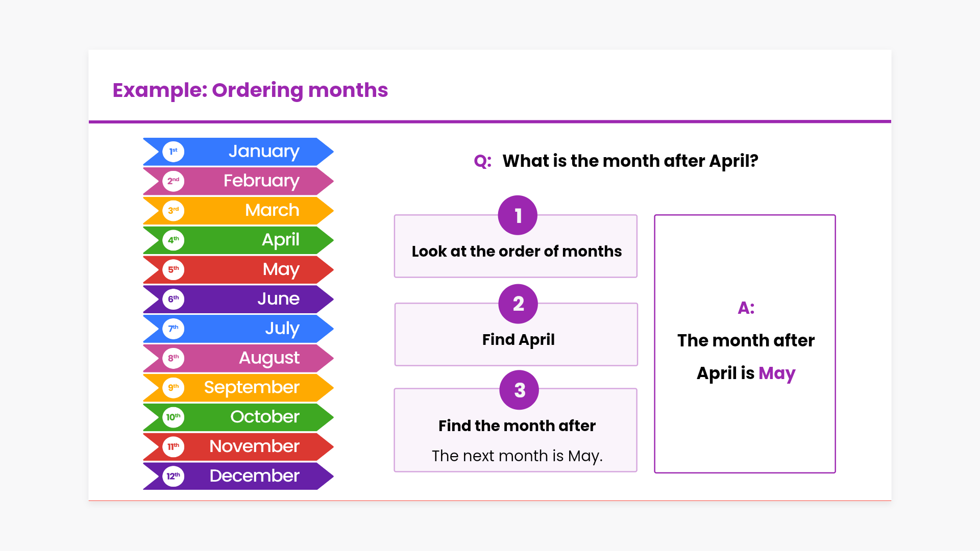Click the purple step 1 circle
Image resolution: width=980 pixels, height=551 pixels.
[518, 215]
